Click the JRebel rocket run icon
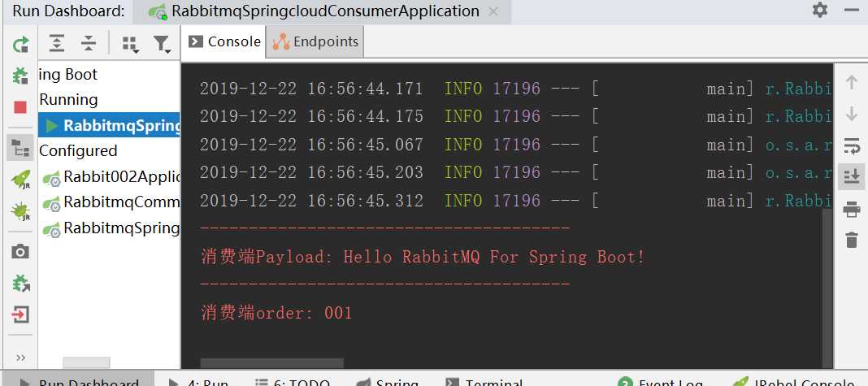Image resolution: width=868 pixels, height=386 pixels. click(x=20, y=180)
